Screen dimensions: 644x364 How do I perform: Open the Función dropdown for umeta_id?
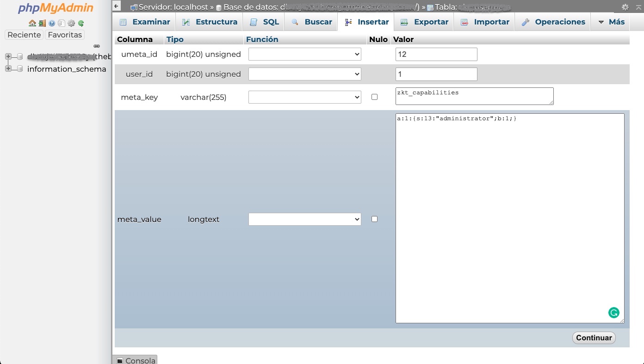click(304, 55)
